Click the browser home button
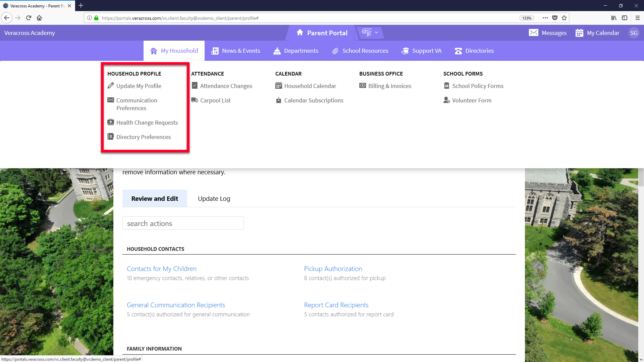This screenshot has width=644, height=362. [39, 18]
